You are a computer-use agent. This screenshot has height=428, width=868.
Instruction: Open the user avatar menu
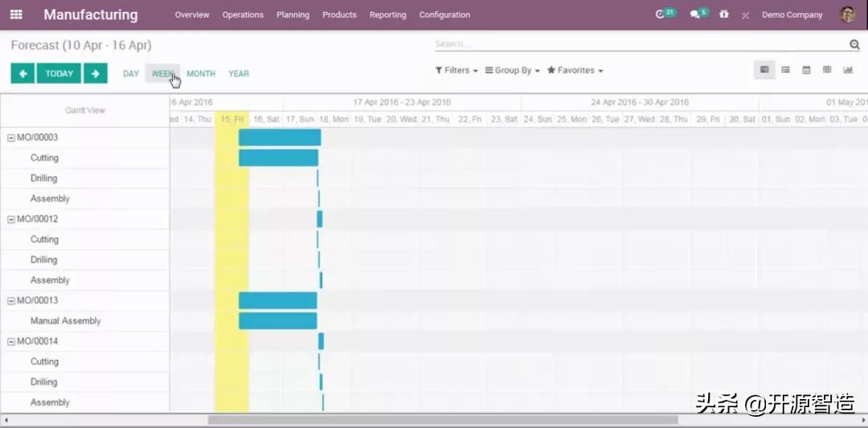point(848,15)
